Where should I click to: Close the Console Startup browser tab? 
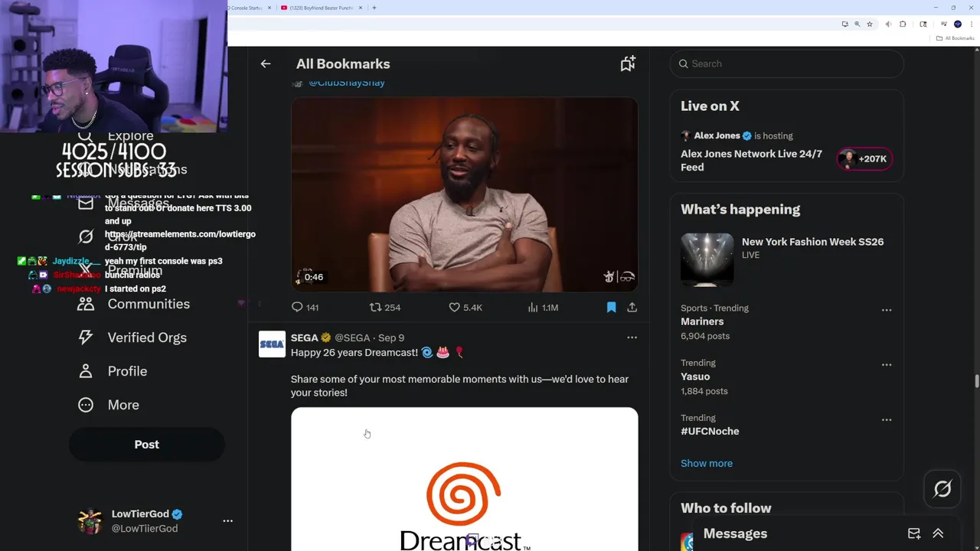click(x=269, y=8)
